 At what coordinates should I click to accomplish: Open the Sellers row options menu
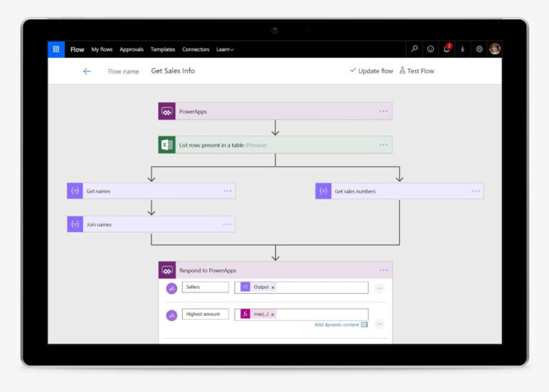point(380,288)
